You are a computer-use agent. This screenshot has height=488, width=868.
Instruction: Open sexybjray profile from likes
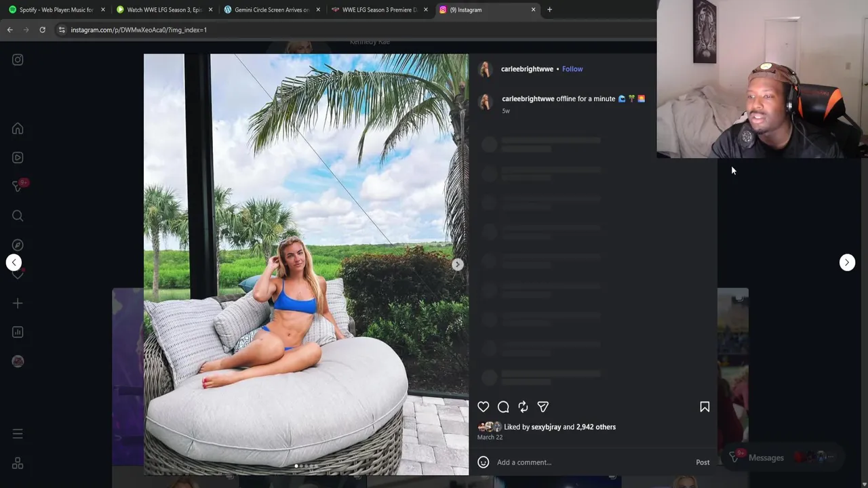[x=546, y=427]
